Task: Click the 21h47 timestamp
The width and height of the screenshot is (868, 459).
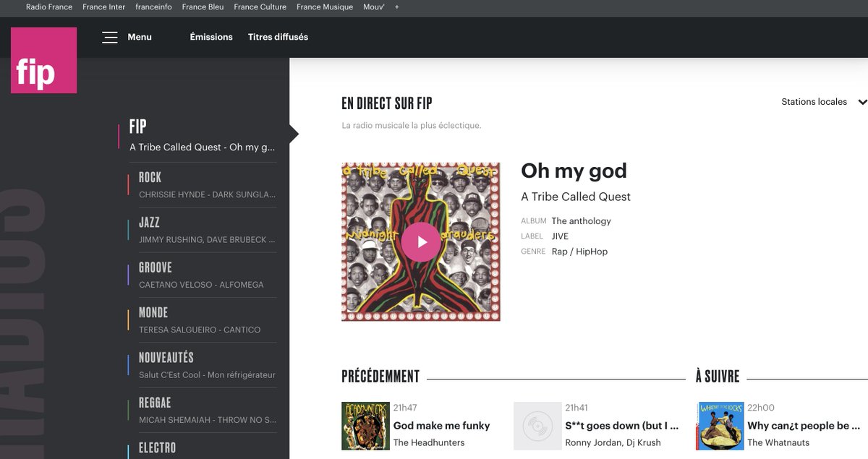Action: pos(405,408)
